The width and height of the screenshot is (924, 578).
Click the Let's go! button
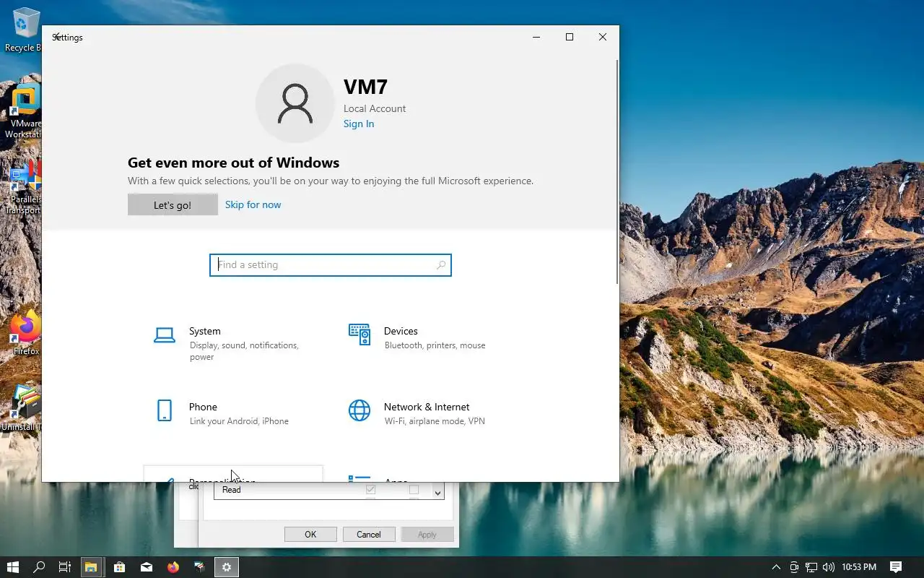click(173, 204)
